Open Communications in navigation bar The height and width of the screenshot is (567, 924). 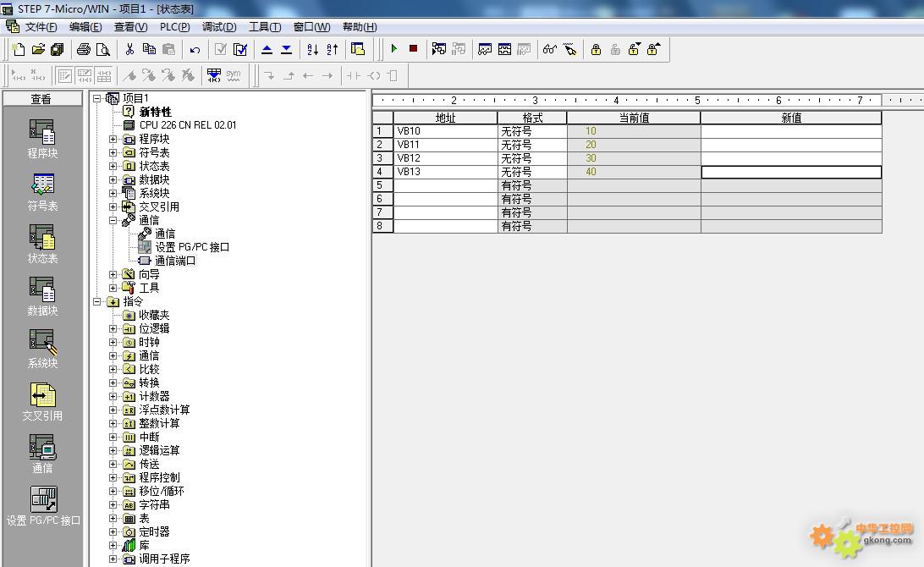tap(42, 454)
